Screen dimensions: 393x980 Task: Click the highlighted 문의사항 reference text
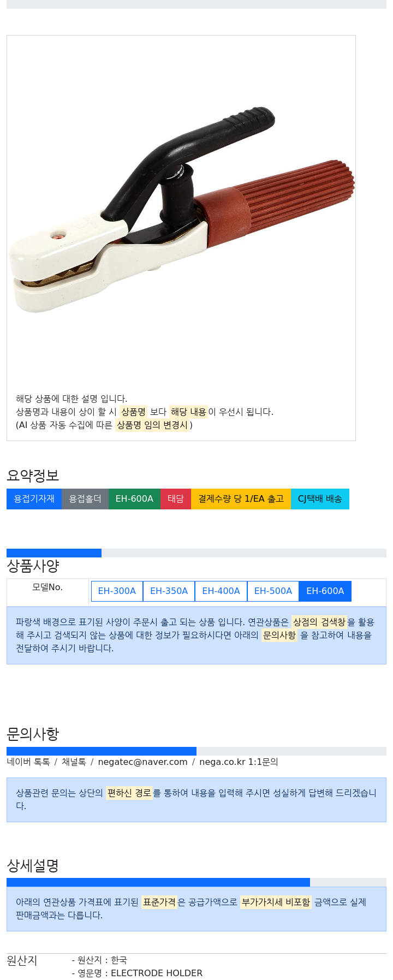coord(279,635)
